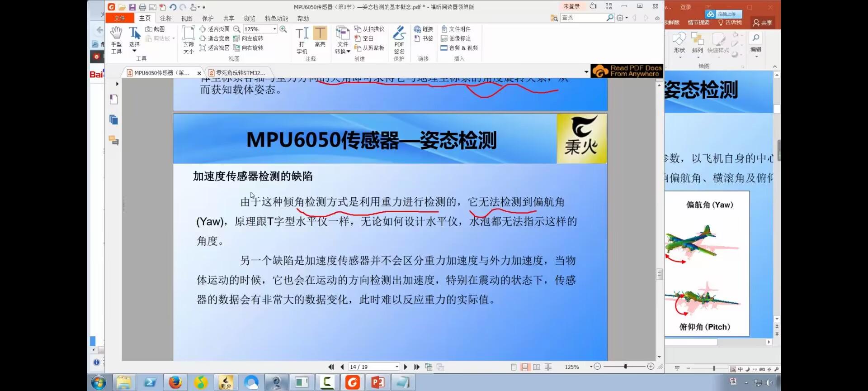
Task: Select the Typewriter (打字机) tool
Action: (x=302, y=40)
